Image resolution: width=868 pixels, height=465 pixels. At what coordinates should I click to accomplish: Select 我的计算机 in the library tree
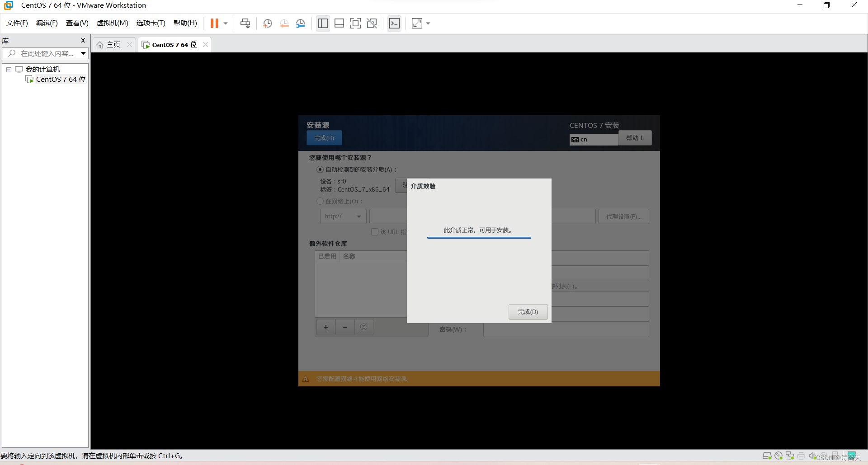tap(42, 69)
